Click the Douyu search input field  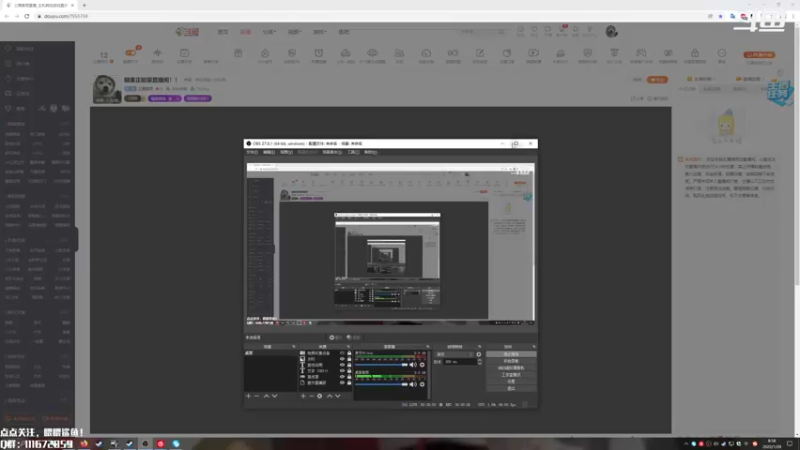pyautogui.click(x=479, y=32)
